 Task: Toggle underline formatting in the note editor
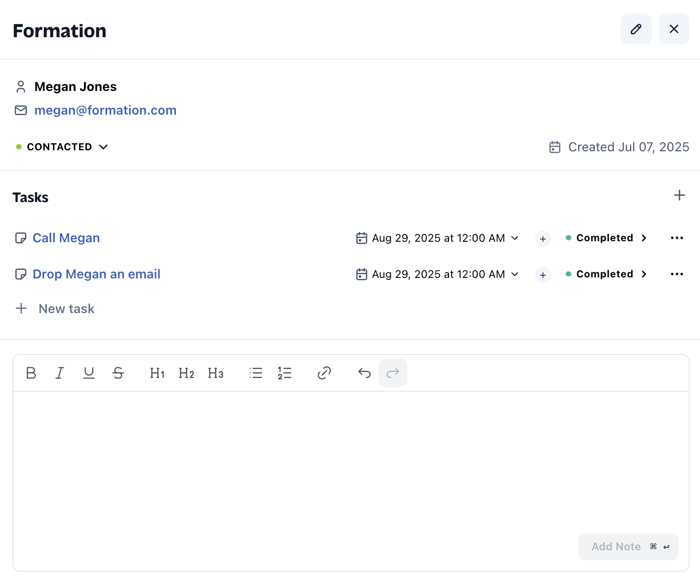pos(89,373)
